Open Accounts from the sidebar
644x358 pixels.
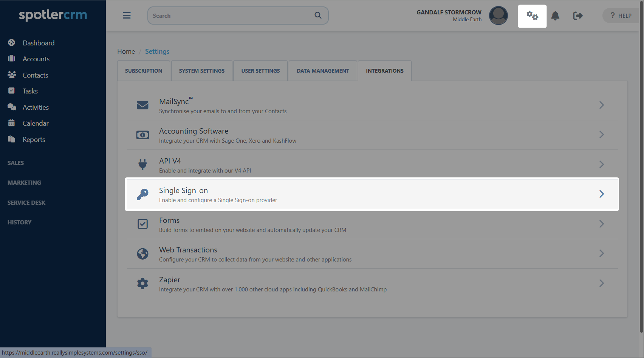36,59
